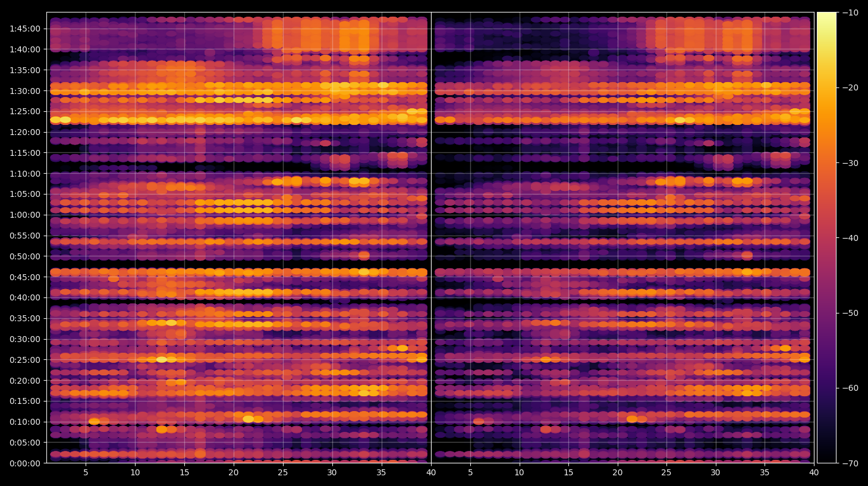Select the 0:15:00 tick label
The image size is (868, 486).
point(25,401)
